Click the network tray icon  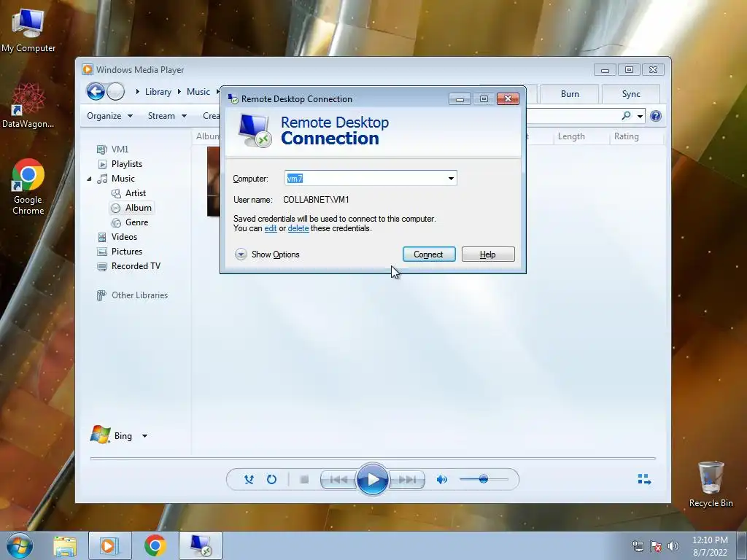coord(638,546)
